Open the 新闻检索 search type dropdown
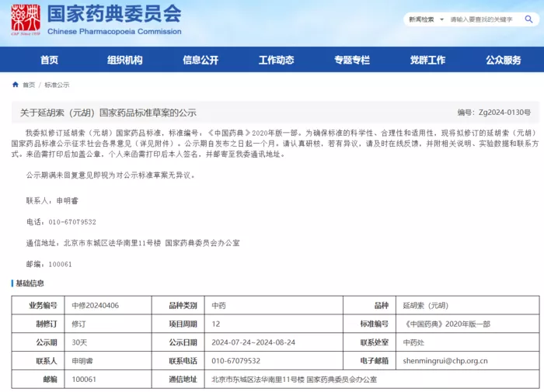The height and width of the screenshot is (392, 544). (x=426, y=19)
